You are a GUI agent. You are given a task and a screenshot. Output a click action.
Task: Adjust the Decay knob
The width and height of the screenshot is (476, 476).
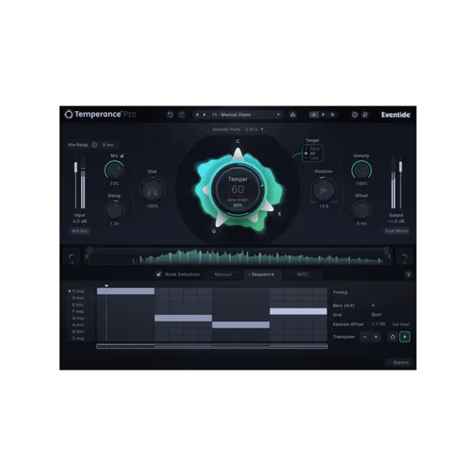(114, 210)
